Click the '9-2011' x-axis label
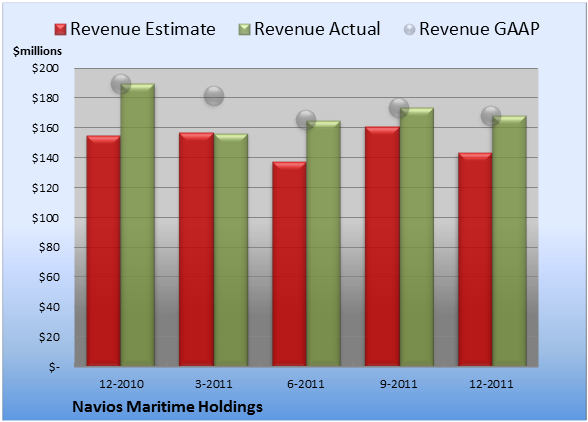The height and width of the screenshot is (422, 588). [x=399, y=384]
